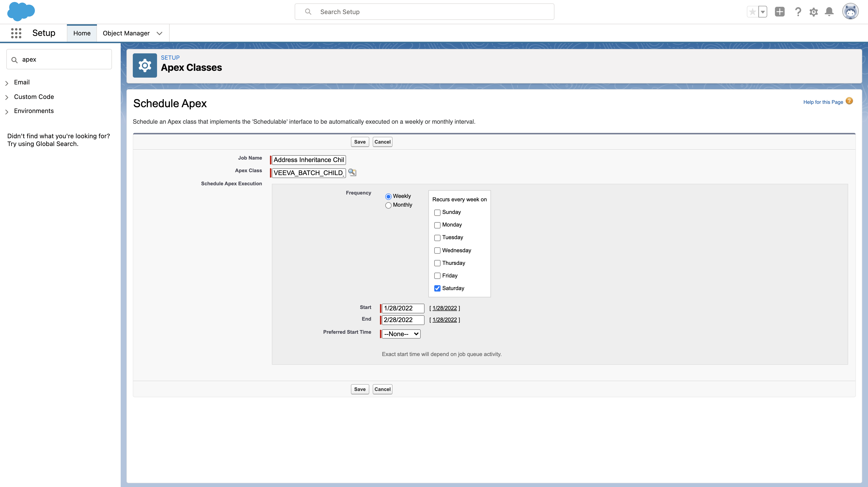868x487 pixels.
Task: Click the Apex Class lookup magnifier icon
Action: click(352, 172)
